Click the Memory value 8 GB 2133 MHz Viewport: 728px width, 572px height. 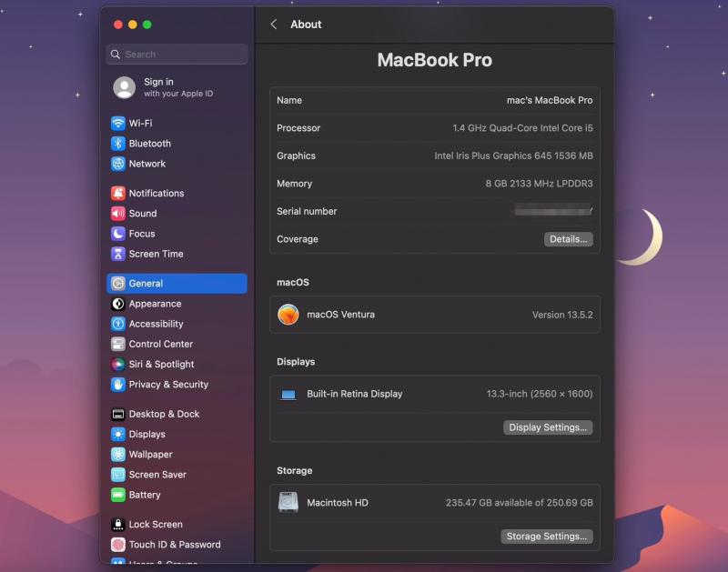pos(539,184)
